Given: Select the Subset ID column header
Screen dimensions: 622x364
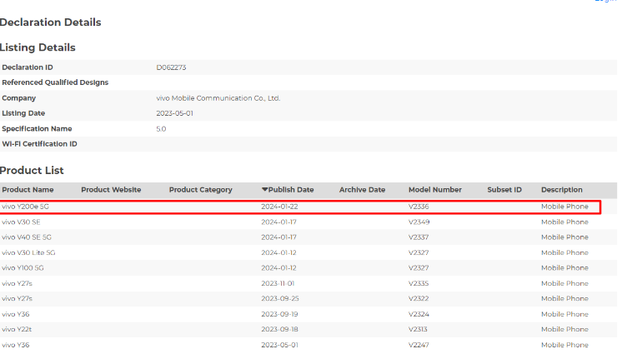Looking at the screenshot, I should (504, 190).
